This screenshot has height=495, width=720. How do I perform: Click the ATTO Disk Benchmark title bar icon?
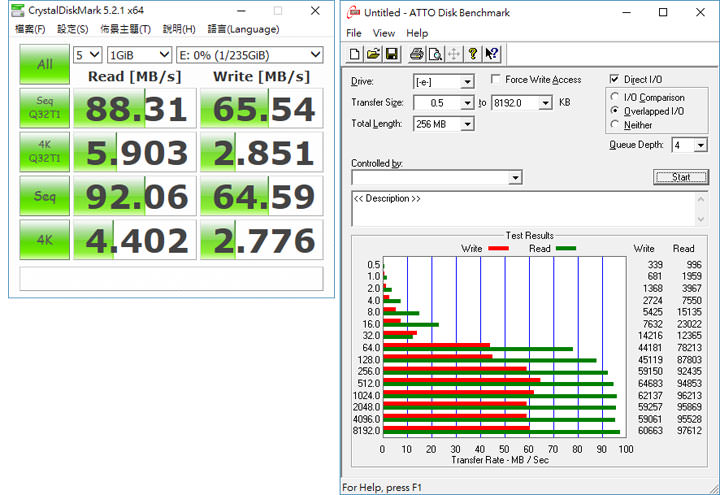click(x=351, y=13)
